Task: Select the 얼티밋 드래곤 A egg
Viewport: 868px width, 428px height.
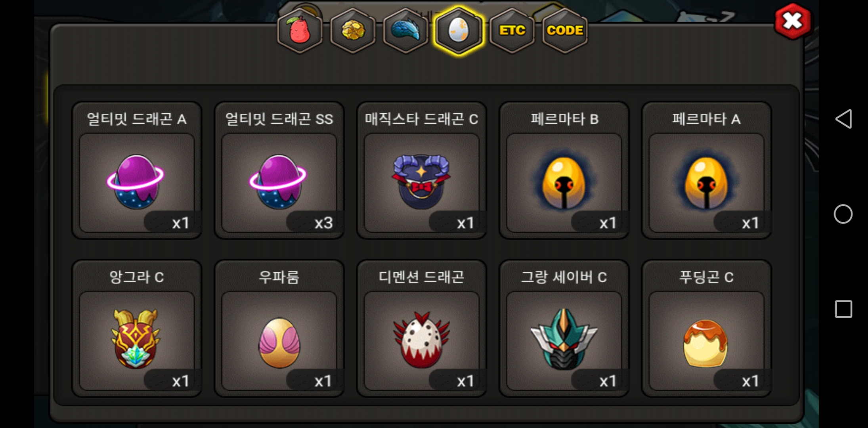Action: tap(137, 170)
